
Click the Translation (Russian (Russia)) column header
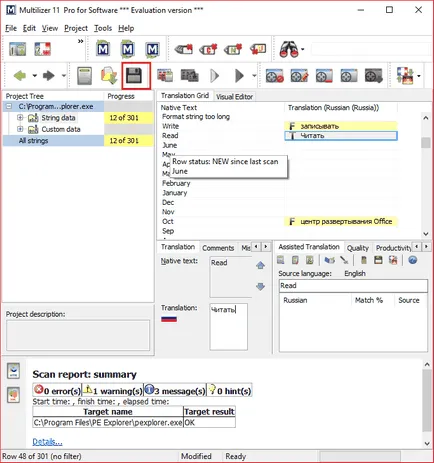click(x=341, y=108)
